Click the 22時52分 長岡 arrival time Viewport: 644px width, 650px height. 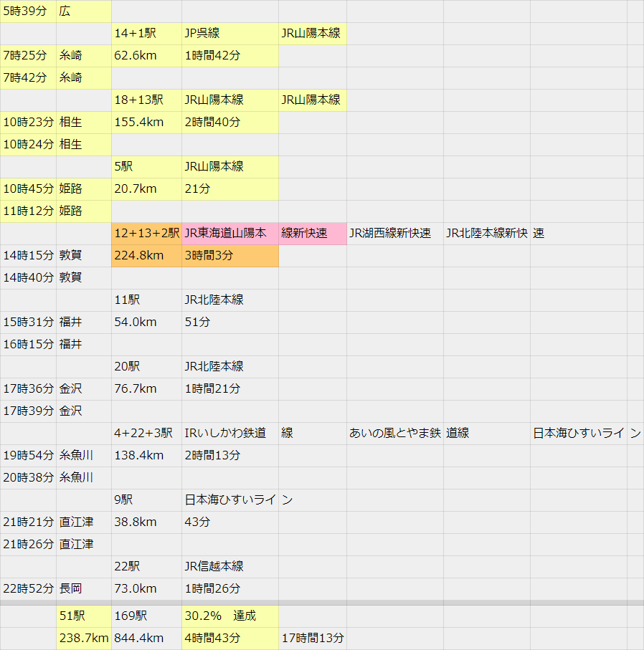pyautogui.click(x=28, y=589)
